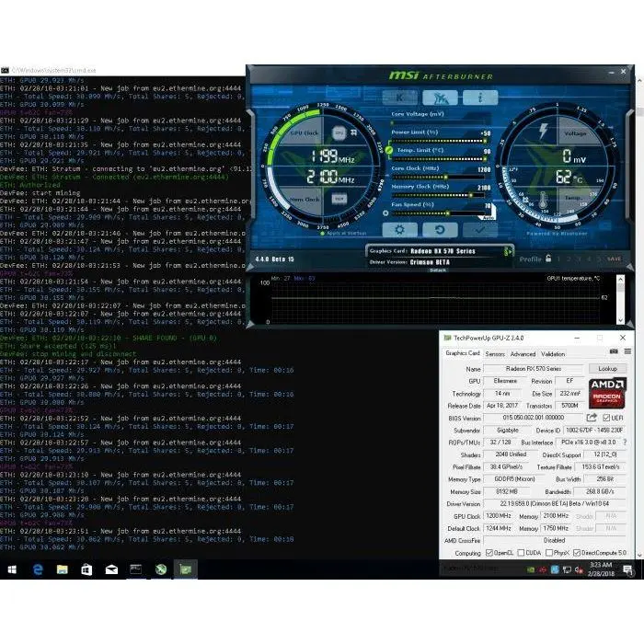Viewport: 644px width, 644px height.
Task: Open Microsoft Store from taskbar
Action: click(86, 569)
